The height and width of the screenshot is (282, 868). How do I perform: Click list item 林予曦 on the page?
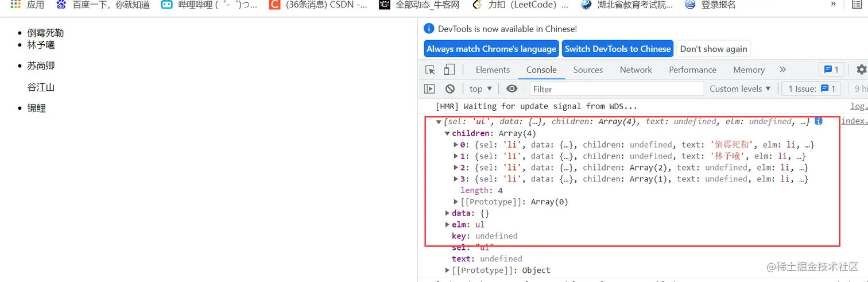point(41,45)
